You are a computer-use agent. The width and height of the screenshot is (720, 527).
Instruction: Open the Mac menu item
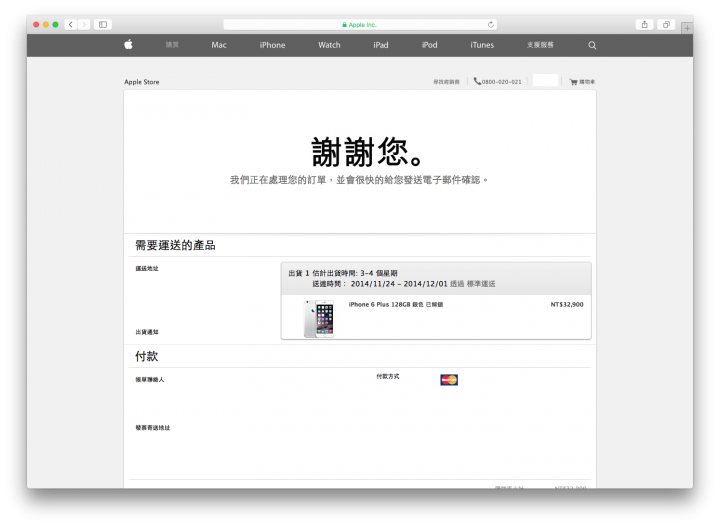tap(219, 45)
